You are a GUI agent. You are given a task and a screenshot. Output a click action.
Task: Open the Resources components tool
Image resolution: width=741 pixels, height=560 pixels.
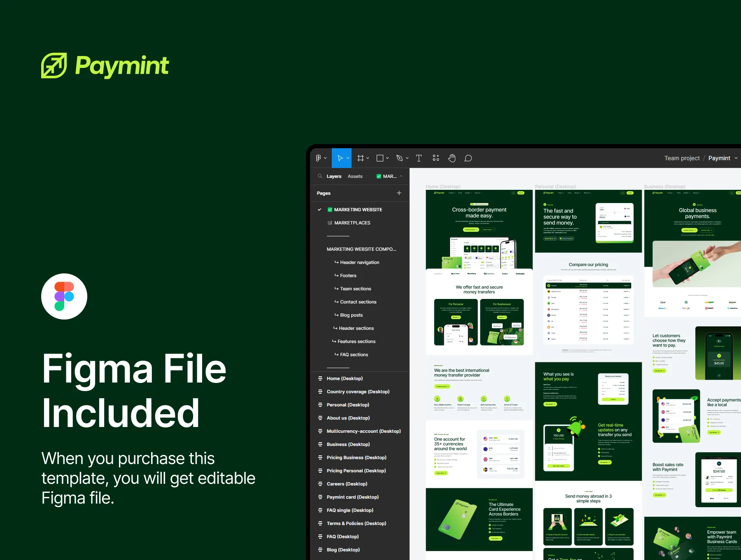point(436,158)
